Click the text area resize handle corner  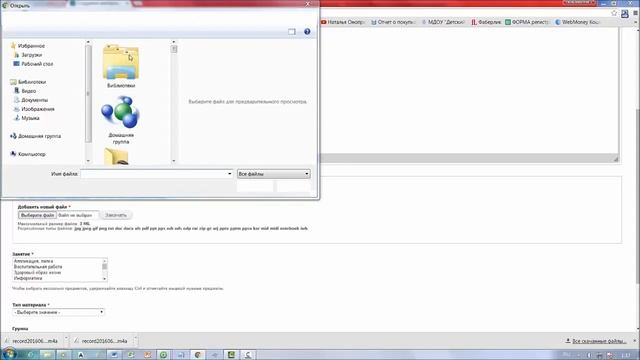[x=616, y=159]
